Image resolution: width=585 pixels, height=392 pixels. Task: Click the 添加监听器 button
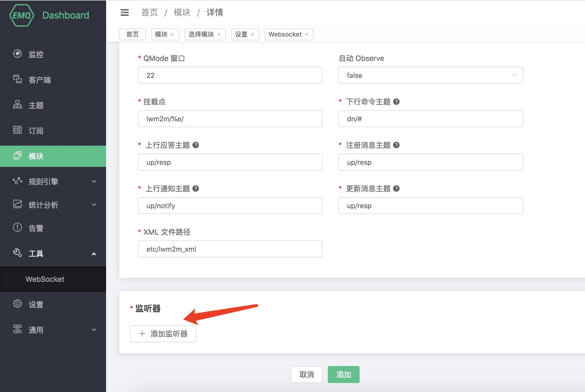coord(163,334)
